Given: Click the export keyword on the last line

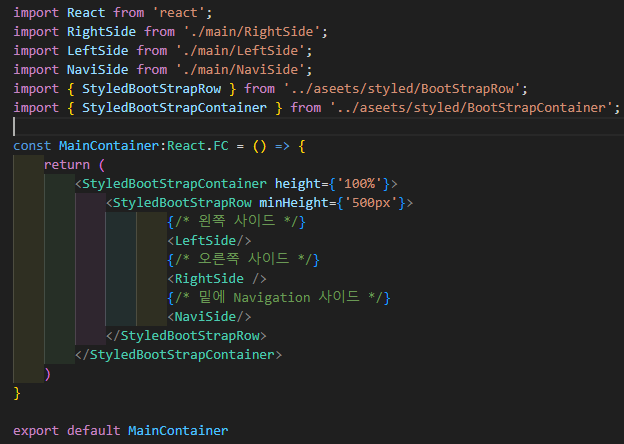Looking at the screenshot, I should 36,431.
